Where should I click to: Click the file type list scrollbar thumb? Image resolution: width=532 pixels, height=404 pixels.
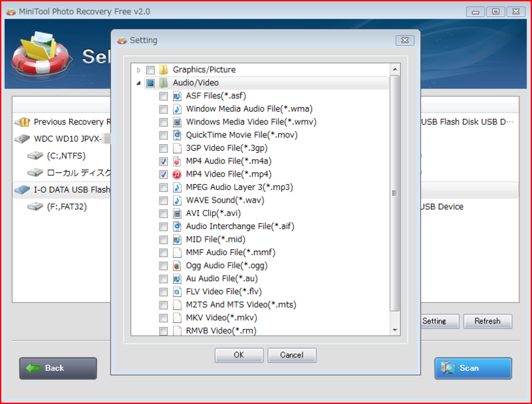click(x=394, y=193)
